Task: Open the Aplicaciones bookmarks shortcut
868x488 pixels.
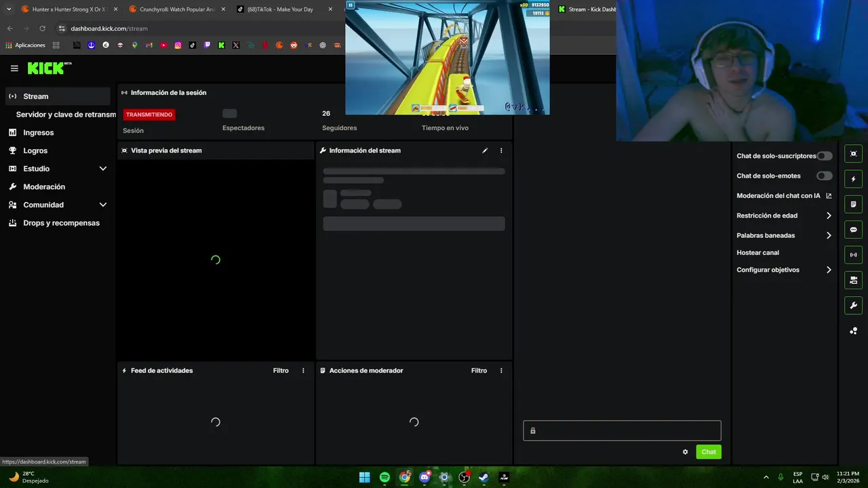Action: (25, 45)
